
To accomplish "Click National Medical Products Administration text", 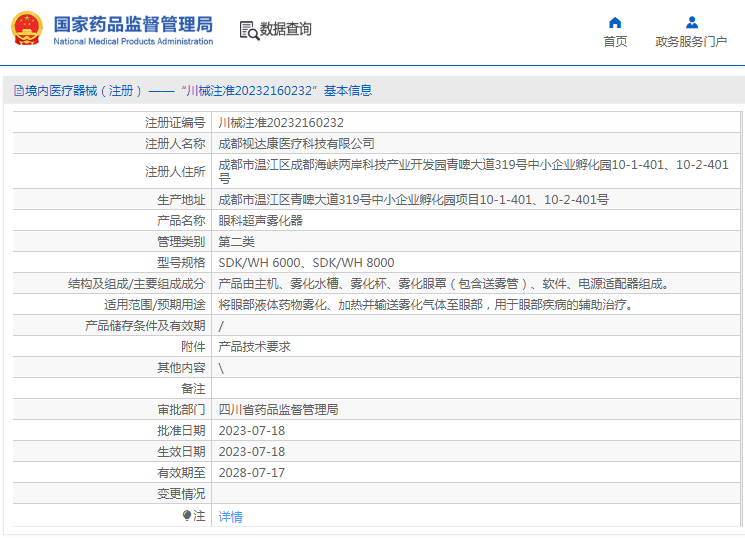I will [133, 41].
